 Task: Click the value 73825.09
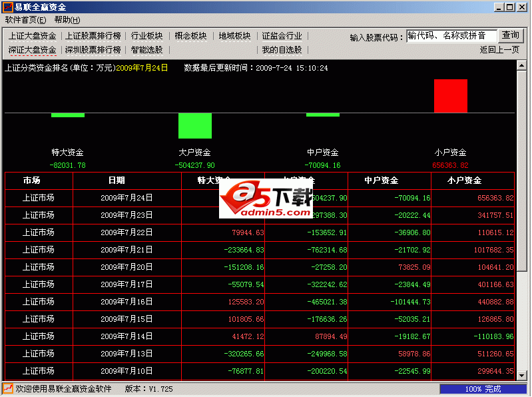click(414, 267)
